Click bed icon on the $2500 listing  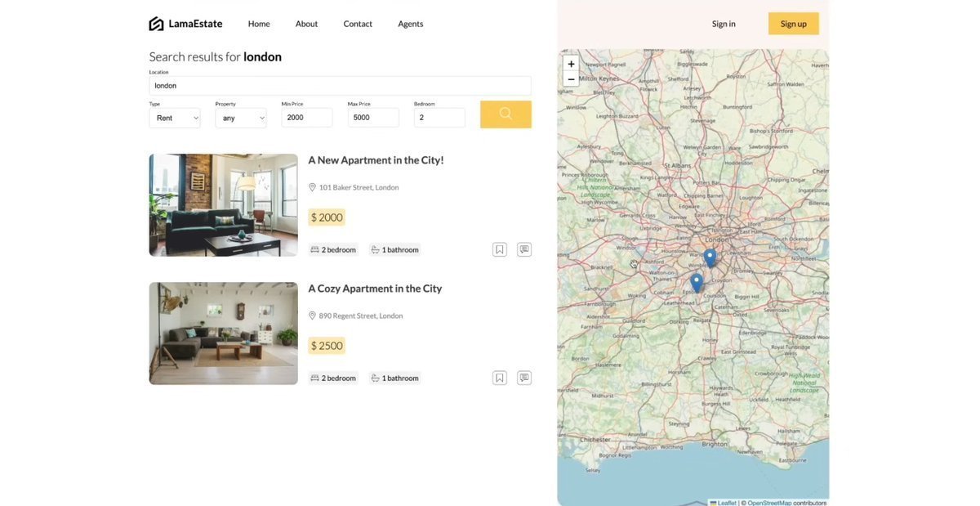(x=314, y=378)
